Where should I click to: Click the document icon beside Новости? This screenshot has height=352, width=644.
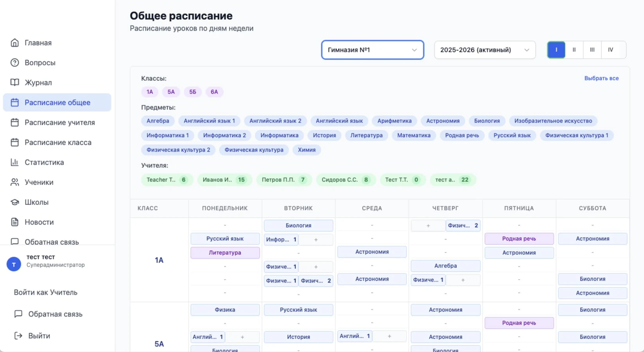pos(14,222)
